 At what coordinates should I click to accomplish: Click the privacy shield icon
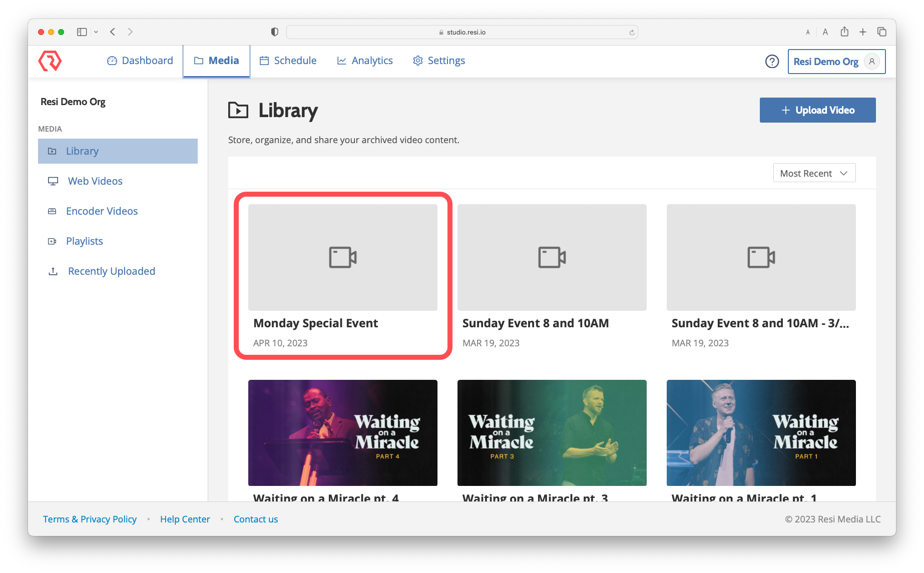(274, 32)
